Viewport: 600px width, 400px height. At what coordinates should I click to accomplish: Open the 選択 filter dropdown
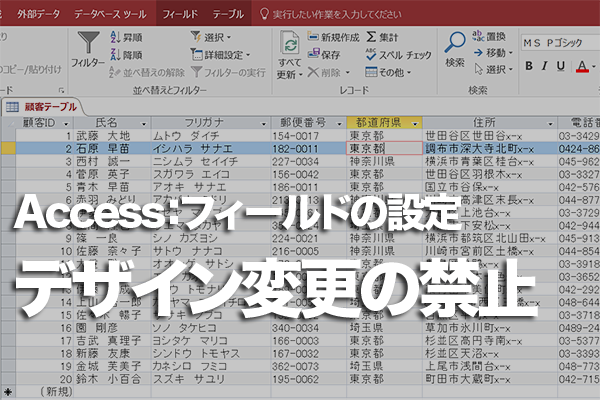click(x=211, y=37)
